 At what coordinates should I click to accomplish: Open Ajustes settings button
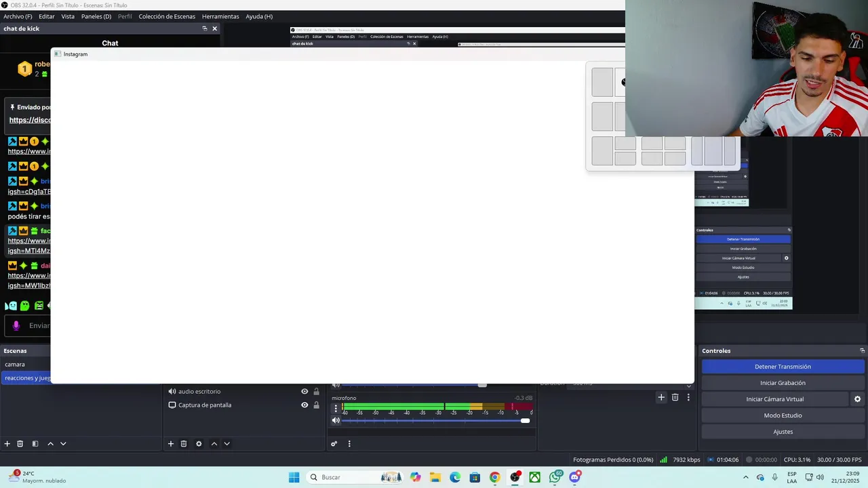click(x=783, y=432)
